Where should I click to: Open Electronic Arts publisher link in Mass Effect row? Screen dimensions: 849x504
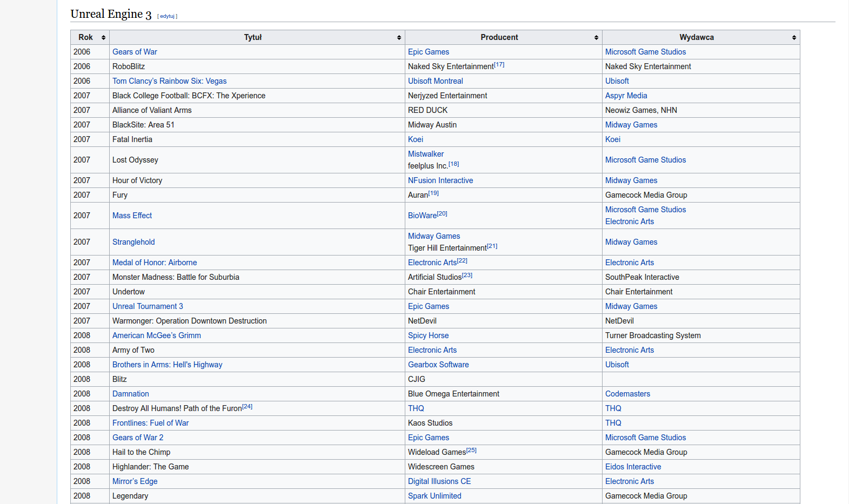tap(630, 221)
